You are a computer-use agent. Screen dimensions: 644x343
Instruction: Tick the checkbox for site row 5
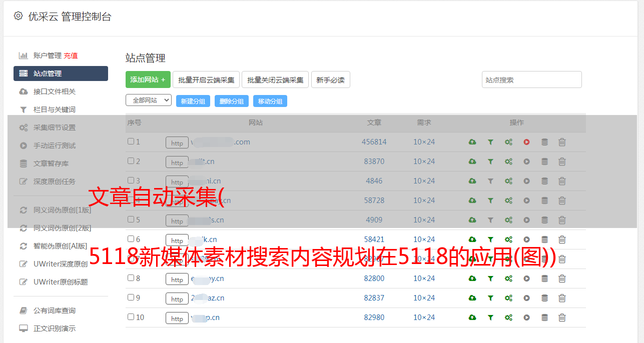[x=131, y=219]
